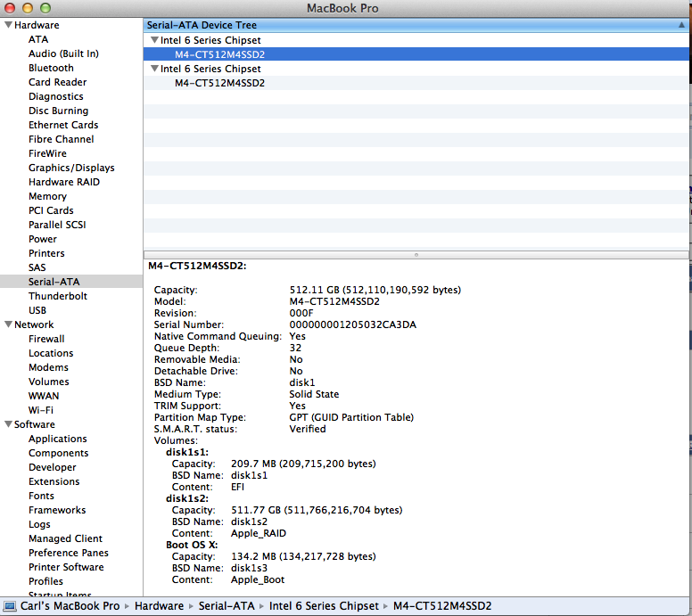Select the second M4-CT512M4SSD2 drive row
The height and width of the screenshot is (616, 692).
(x=416, y=83)
